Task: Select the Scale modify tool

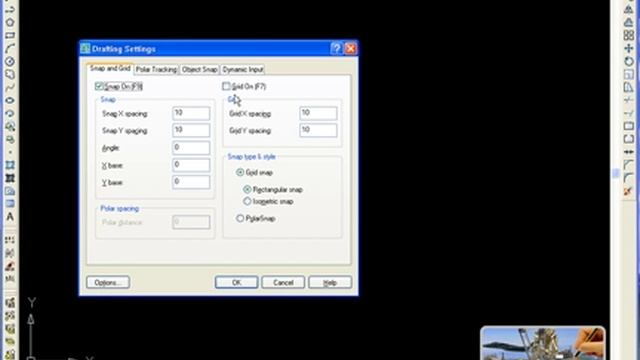Action: 629,75
